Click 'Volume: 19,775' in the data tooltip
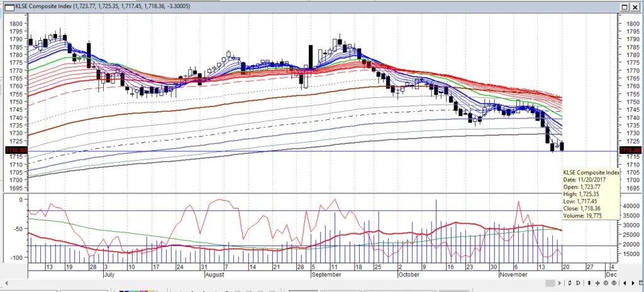 pyautogui.click(x=583, y=216)
